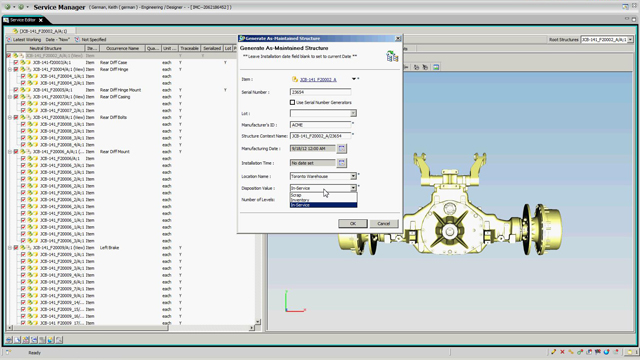Click the leftmost icon in the bottom toolbar
640x360 pixels.
click(9, 340)
